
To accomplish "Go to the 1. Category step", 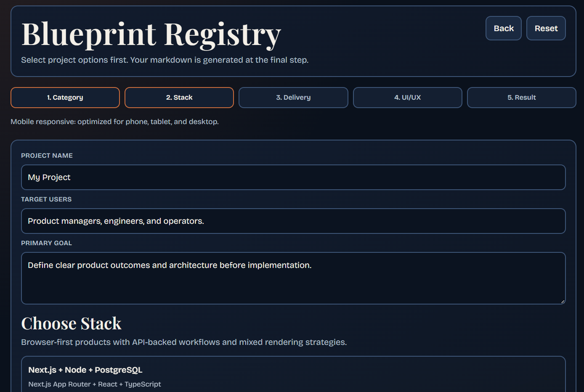I will point(65,98).
